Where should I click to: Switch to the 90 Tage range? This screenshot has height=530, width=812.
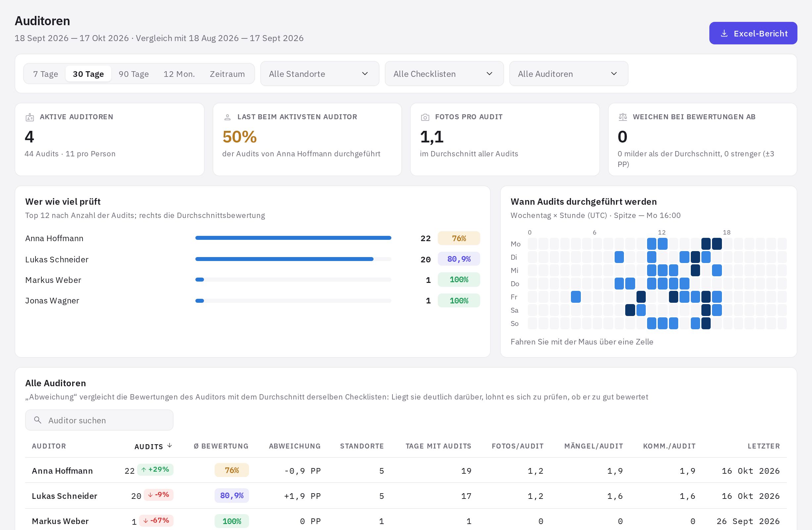click(134, 74)
